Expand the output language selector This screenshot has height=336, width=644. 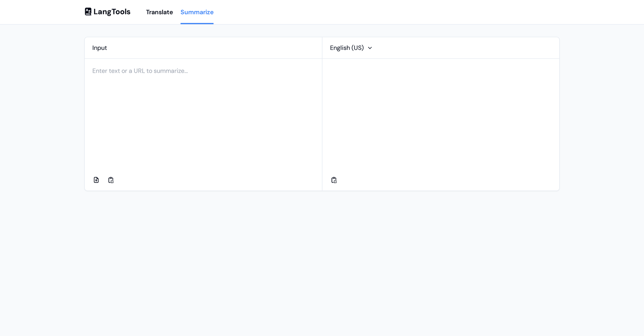click(351, 48)
